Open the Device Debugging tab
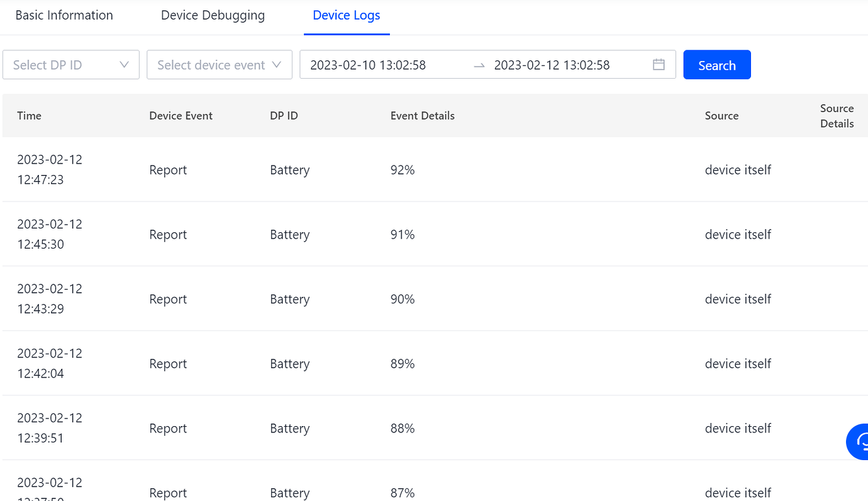The width and height of the screenshot is (868, 501). click(213, 15)
